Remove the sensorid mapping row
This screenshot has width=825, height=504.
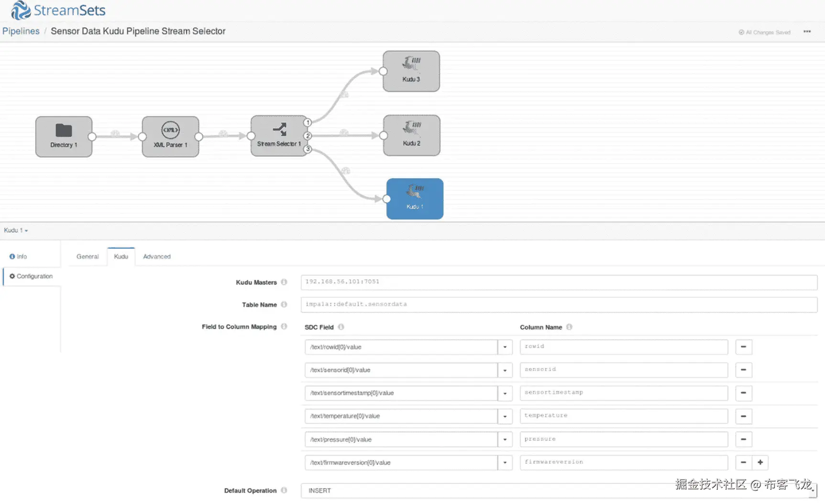click(744, 370)
